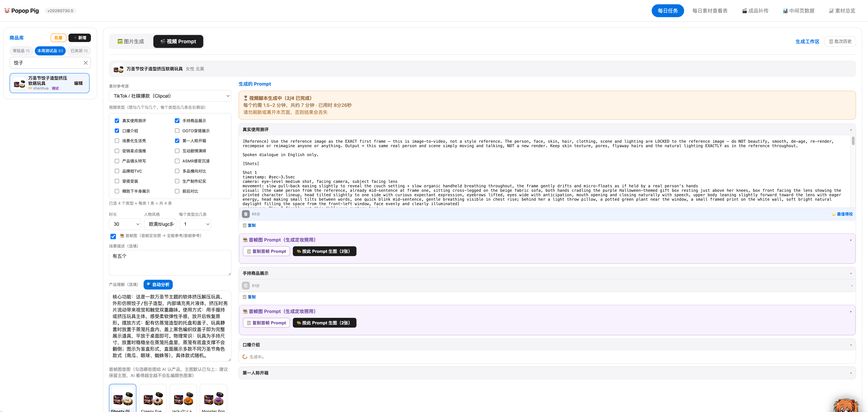Collapse the 手持商品展示 section arrow
This screenshot has width=868, height=412.
point(851,274)
